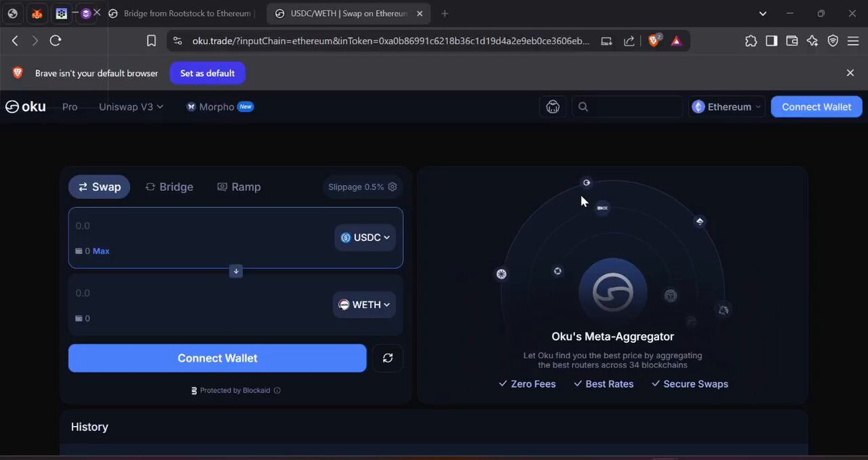Open the Morpho section marked New

(x=220, y=107)
